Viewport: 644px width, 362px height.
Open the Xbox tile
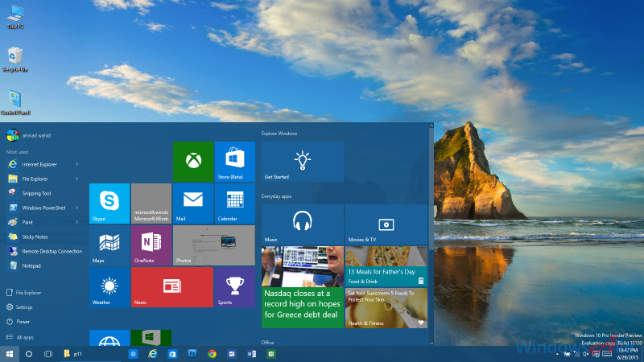(x=193, y=161)
